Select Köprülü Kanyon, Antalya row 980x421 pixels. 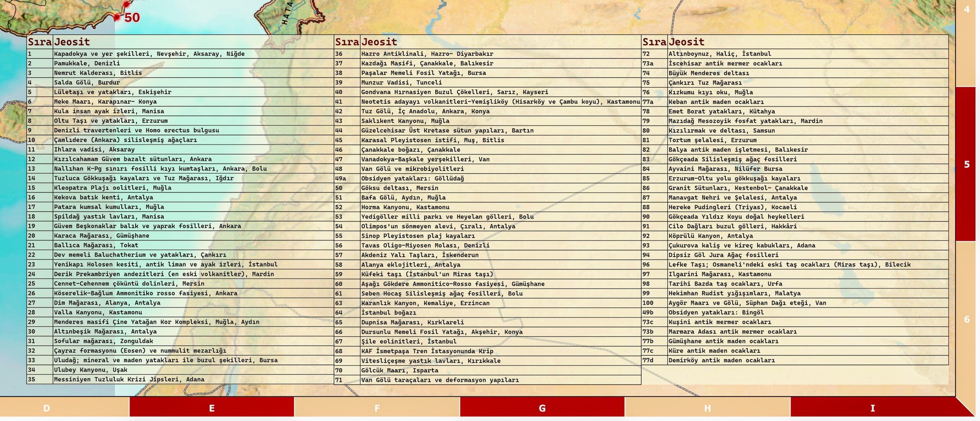[x=710, y=236]
